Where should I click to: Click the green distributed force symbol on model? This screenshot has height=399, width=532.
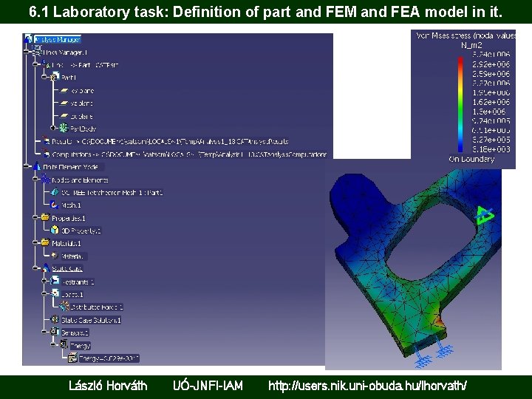pyautogui.click(x=484, y=215)
